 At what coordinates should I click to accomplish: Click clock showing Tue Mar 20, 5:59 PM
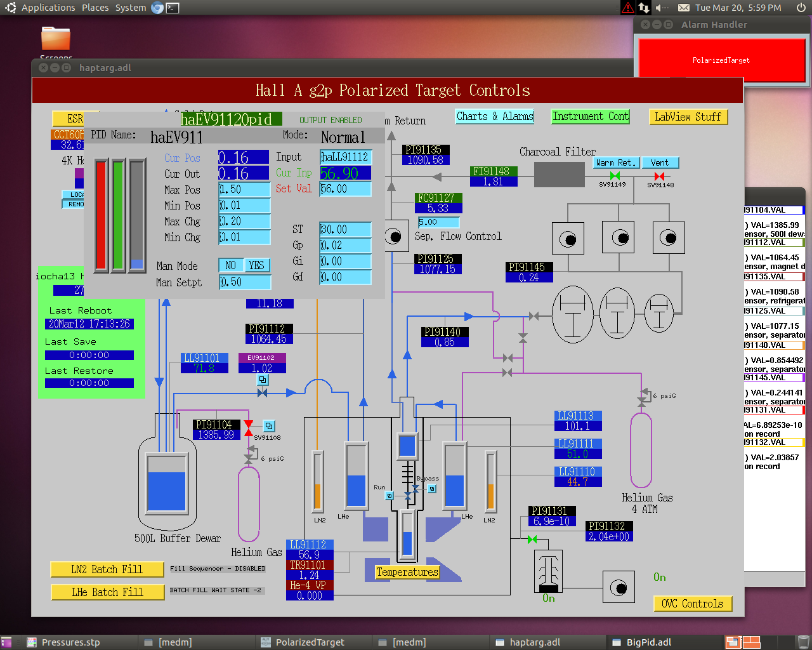pos(738,8)
